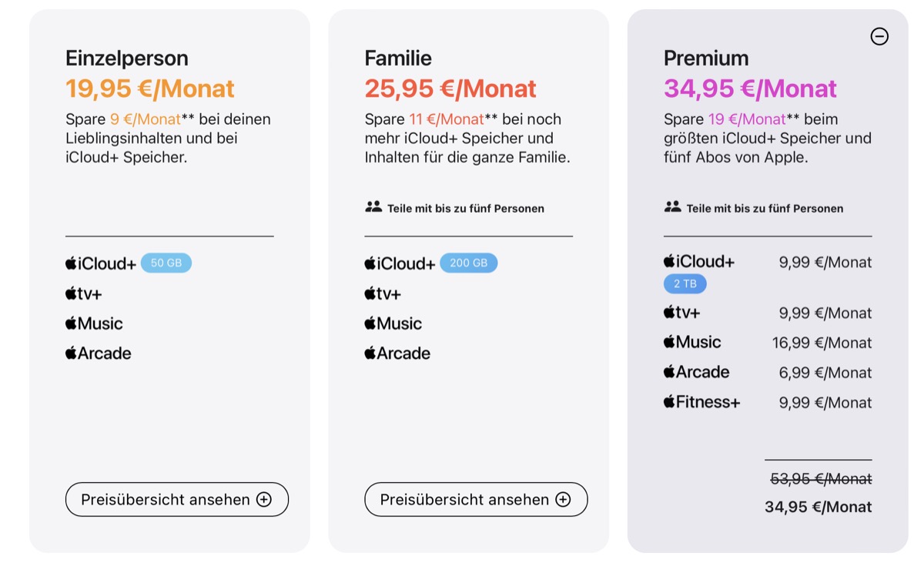Select the Apple tv+ icon under Familie
The width and height of the screenshot is (924, 573).
369,293
